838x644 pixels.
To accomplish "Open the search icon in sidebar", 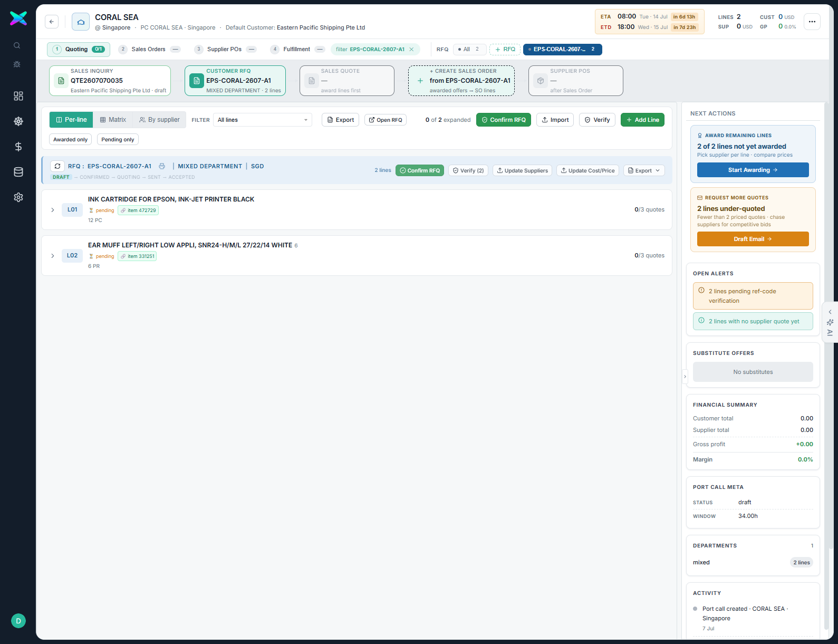I will 17,45.
